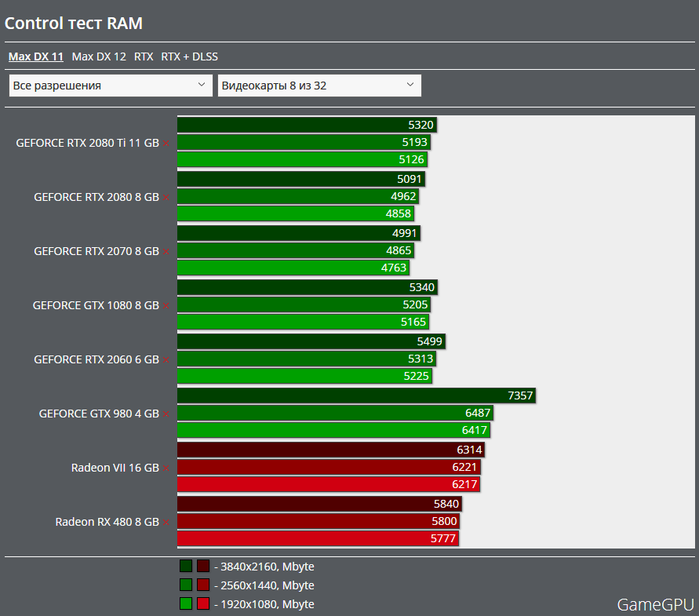Click bright red 1920x1080 legend swatch
The width and height of the screenshot is (699, 616).
tap(203, 603)
